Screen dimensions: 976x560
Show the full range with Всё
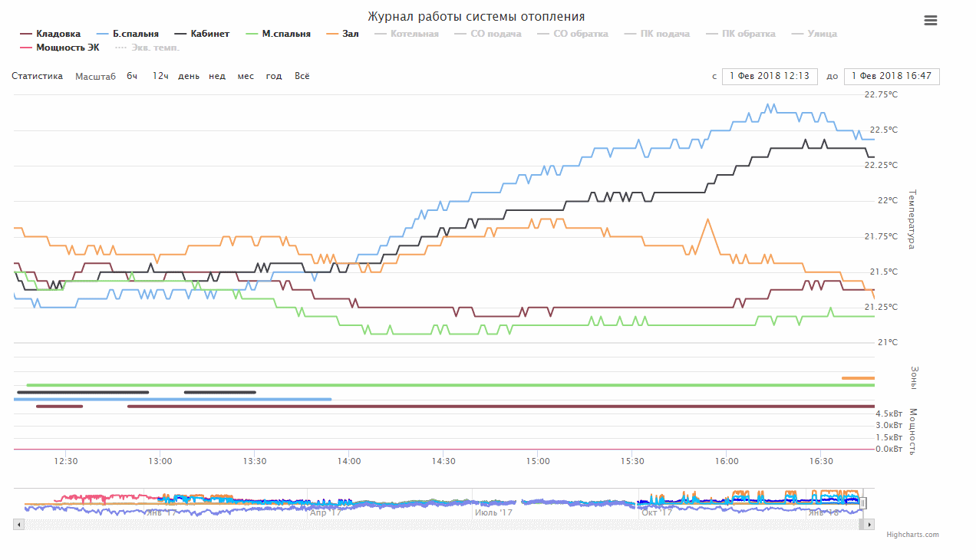(x=302, y=76)
